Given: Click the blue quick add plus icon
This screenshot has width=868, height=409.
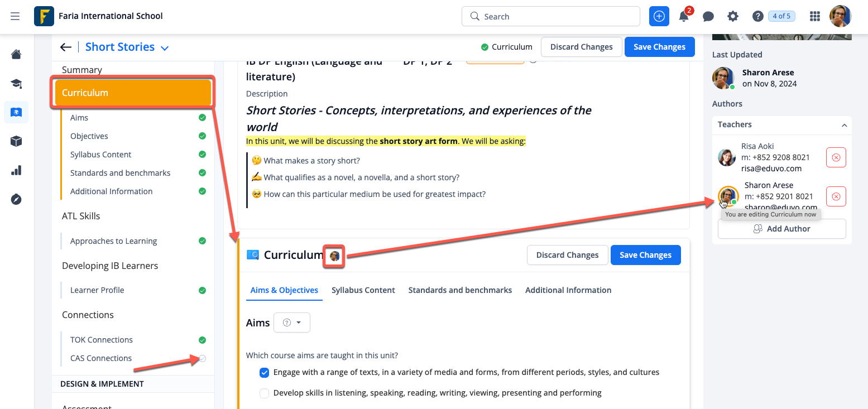Looking at the screenshot, I should (659, 16).
